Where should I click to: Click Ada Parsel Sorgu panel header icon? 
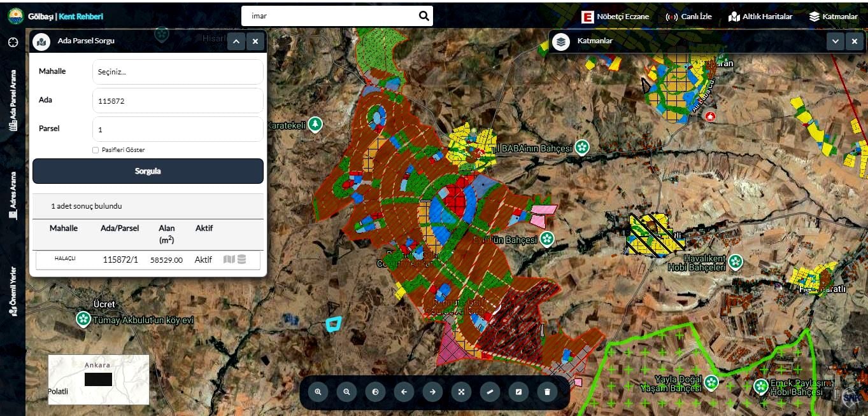click(42, 42)
